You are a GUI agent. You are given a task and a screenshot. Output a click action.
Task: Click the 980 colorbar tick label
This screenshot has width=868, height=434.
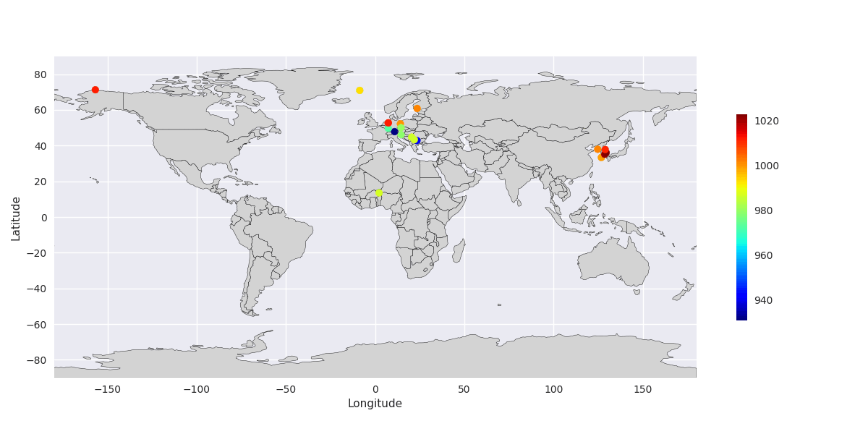click(763, 210)
